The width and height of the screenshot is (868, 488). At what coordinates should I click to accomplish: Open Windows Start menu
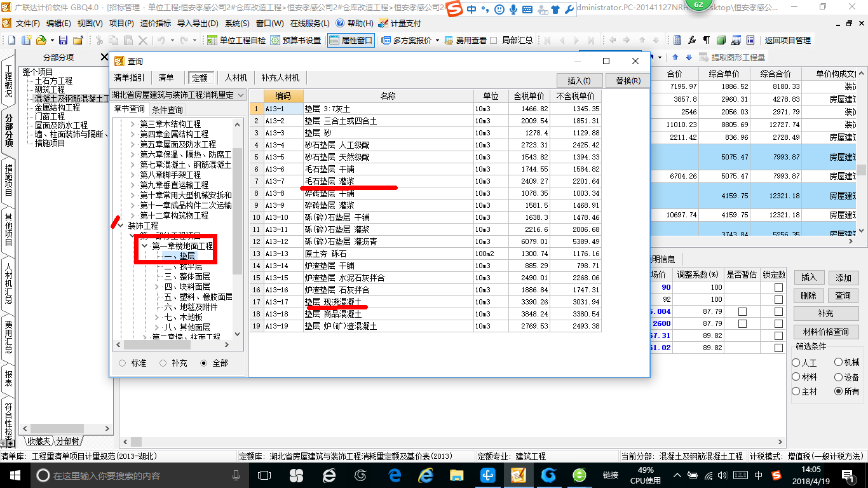click(14, 475)
